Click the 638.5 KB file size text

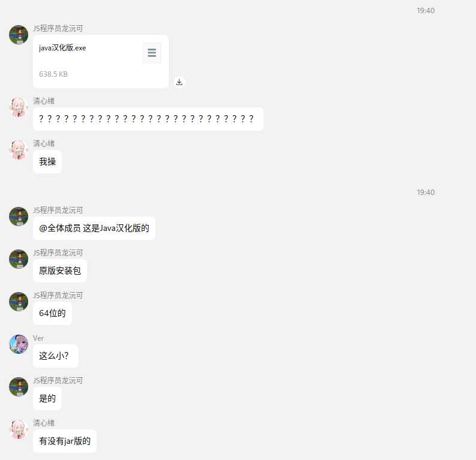pos(53,74)
